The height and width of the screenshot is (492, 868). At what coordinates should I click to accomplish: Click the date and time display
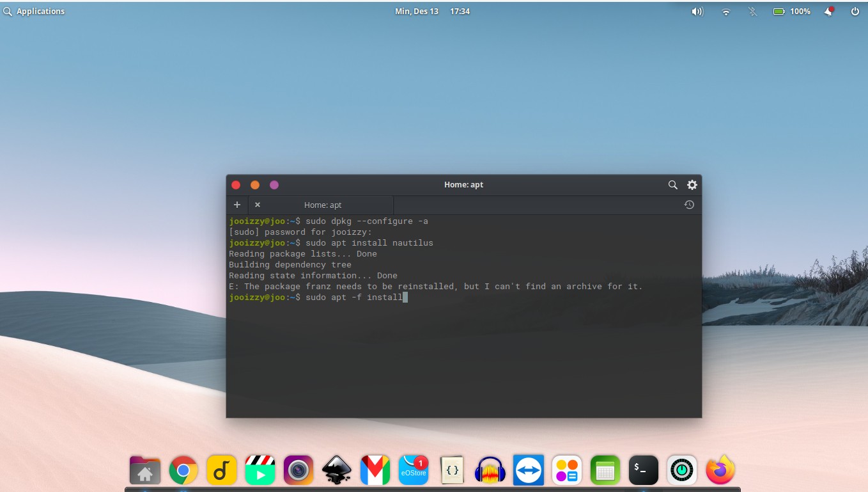417,11
